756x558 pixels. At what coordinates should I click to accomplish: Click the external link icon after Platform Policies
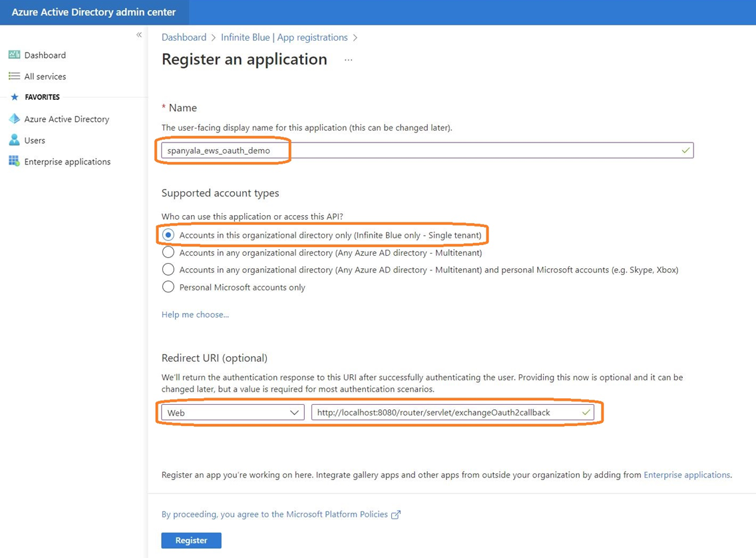(x=395, y=515)
